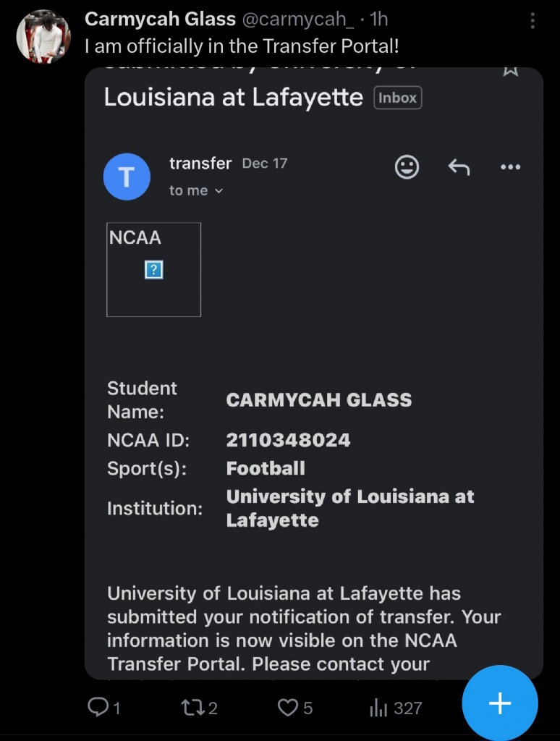
Task: Like the tweet with the heart icon
Action: (288, 707)
